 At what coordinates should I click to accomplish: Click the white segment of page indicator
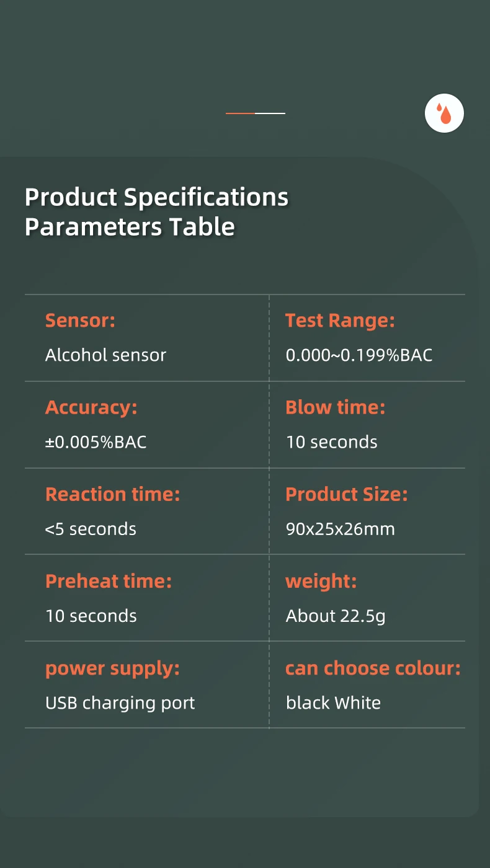270,113
